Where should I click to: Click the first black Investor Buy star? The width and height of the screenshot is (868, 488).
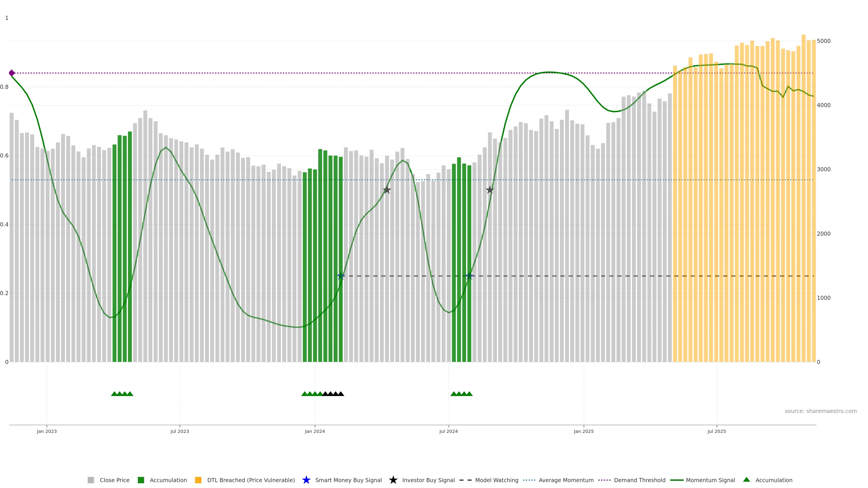point(387,190)
